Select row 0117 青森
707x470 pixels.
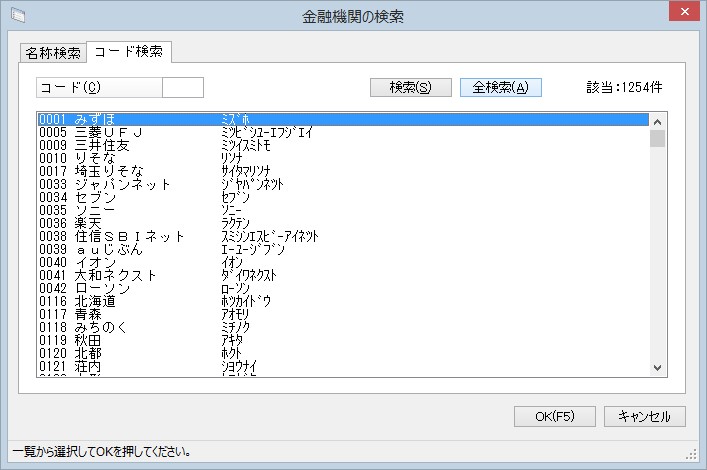pyautogui.click(x=343, y=314)
